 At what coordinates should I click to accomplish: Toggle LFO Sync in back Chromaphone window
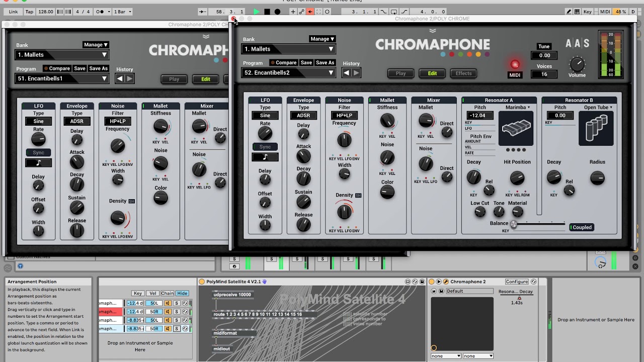click(x=39, y=153)
